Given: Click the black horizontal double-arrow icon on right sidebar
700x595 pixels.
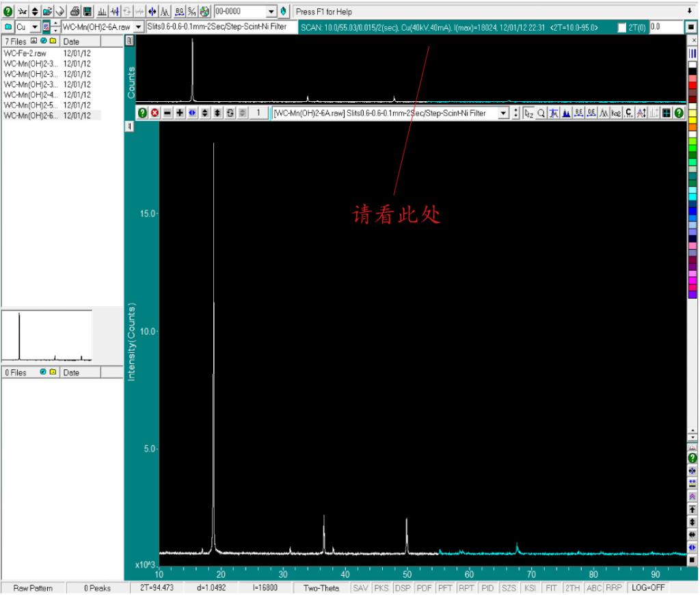Looking at the screenshot, I should [x=692, y=535].
